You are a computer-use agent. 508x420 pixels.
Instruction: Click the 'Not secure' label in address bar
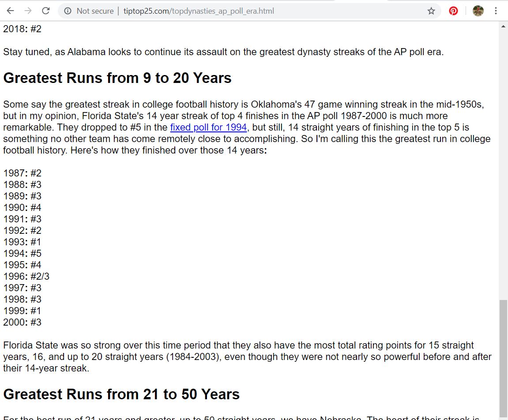pos(95,11)
